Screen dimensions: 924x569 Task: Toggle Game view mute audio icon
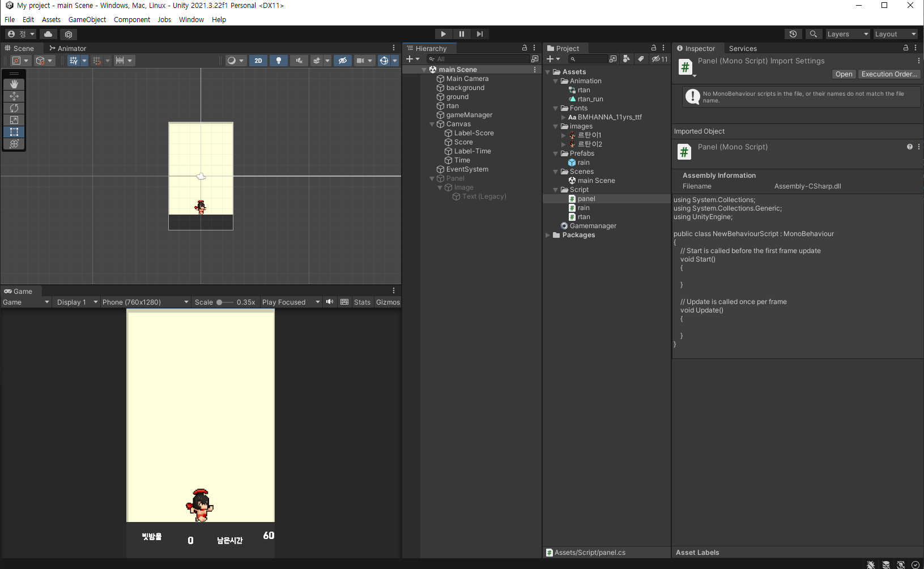[x=330, y=302]
